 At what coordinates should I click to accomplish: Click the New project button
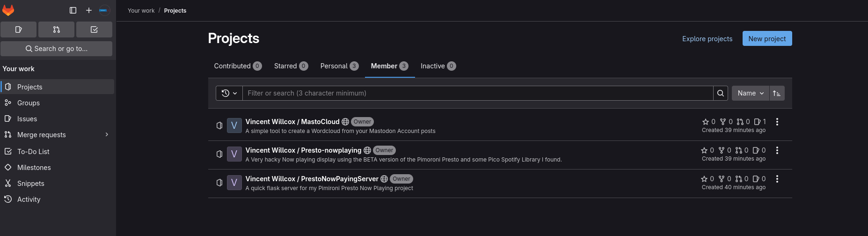coord(767,38)
